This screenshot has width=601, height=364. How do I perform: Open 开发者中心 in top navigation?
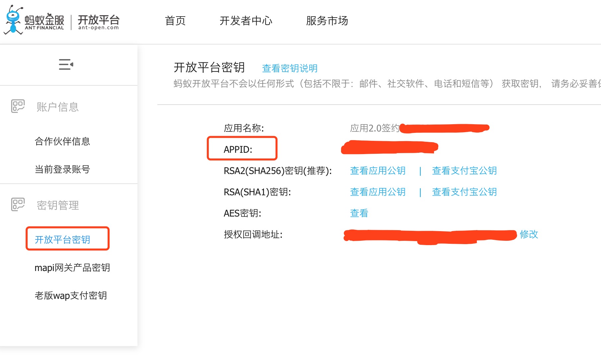[x=246, y=21]
